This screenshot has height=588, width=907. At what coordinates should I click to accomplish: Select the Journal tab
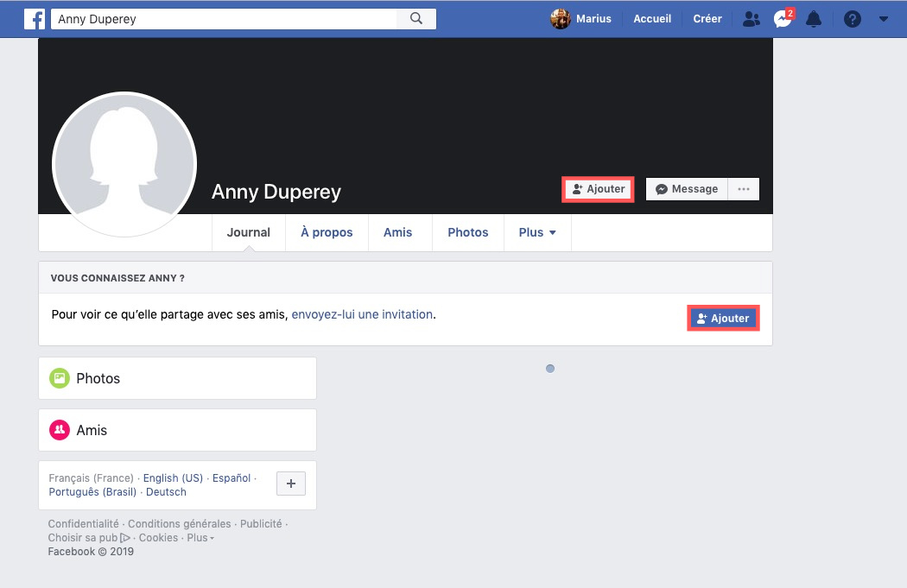click(x=248, y=232)
